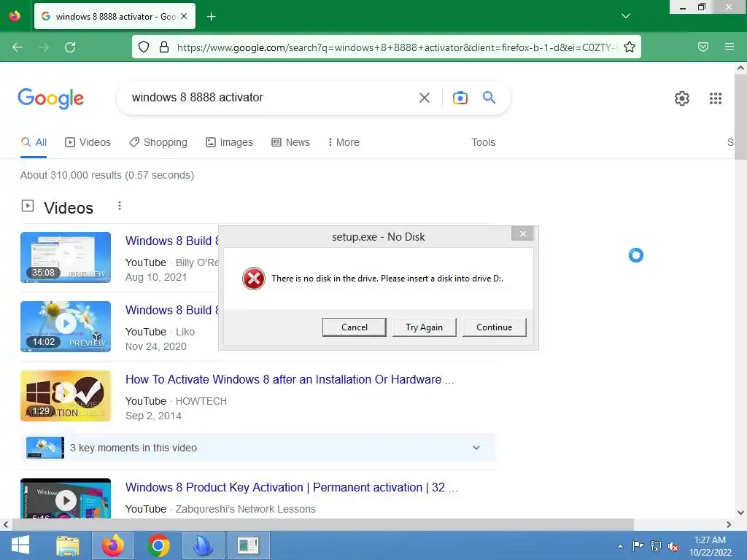Viewport: 747px width, 560px height.
Task: Launch Chrome from the taskbar
Action: coord(158,545)
